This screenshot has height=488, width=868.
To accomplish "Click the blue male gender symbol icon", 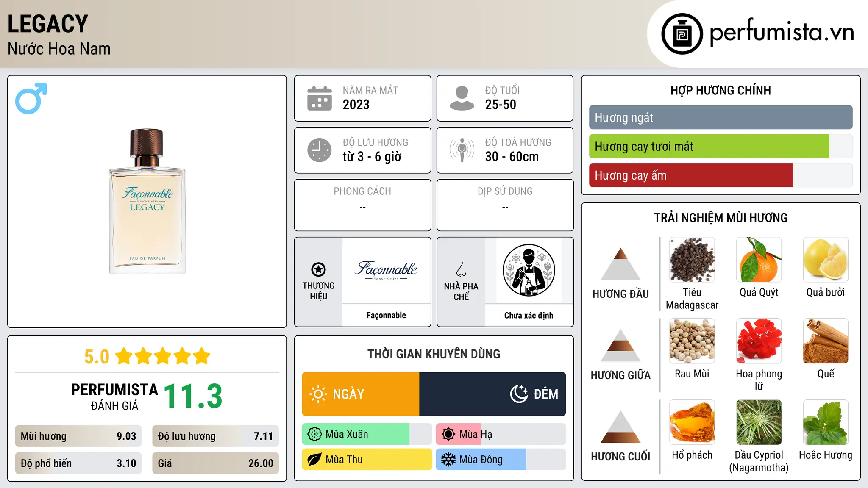I will (31, 98).
